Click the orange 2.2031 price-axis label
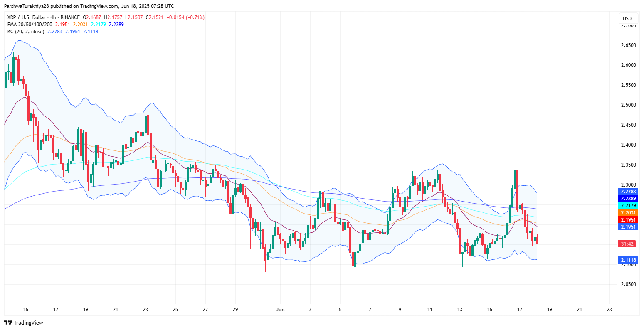The width and height of the screenshot is (644, 330). coord(628,213)
